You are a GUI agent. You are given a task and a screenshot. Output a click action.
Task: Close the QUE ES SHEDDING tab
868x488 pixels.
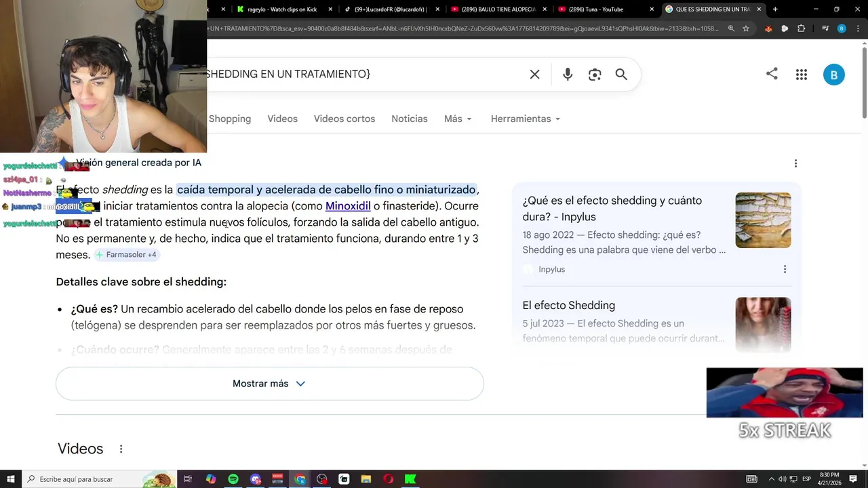[x=759, y=9]
